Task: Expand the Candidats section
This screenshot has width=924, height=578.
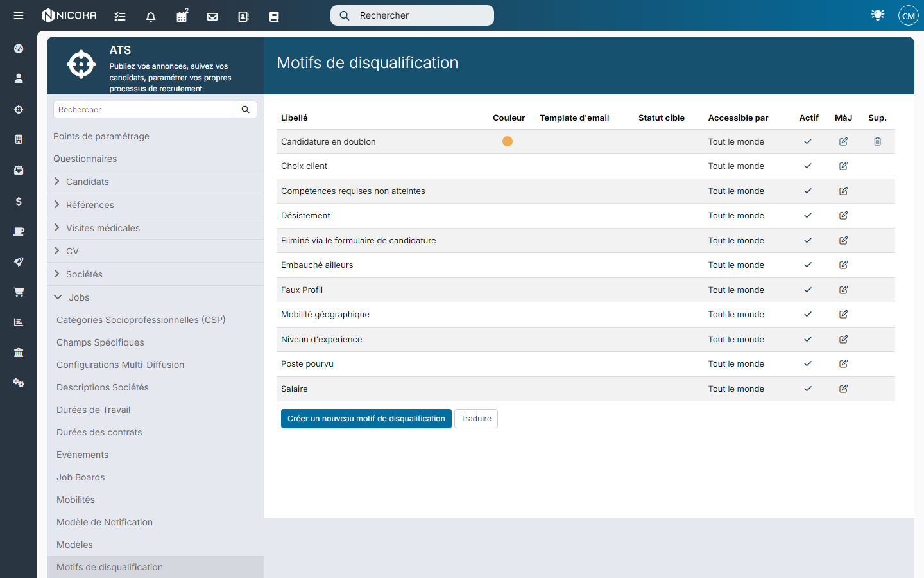Action: (x=155, y=182)
